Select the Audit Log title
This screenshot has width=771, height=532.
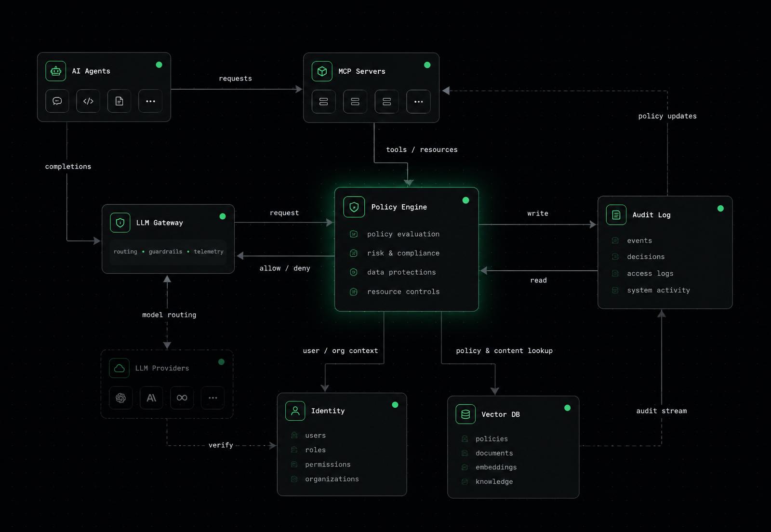coord(651,215)
